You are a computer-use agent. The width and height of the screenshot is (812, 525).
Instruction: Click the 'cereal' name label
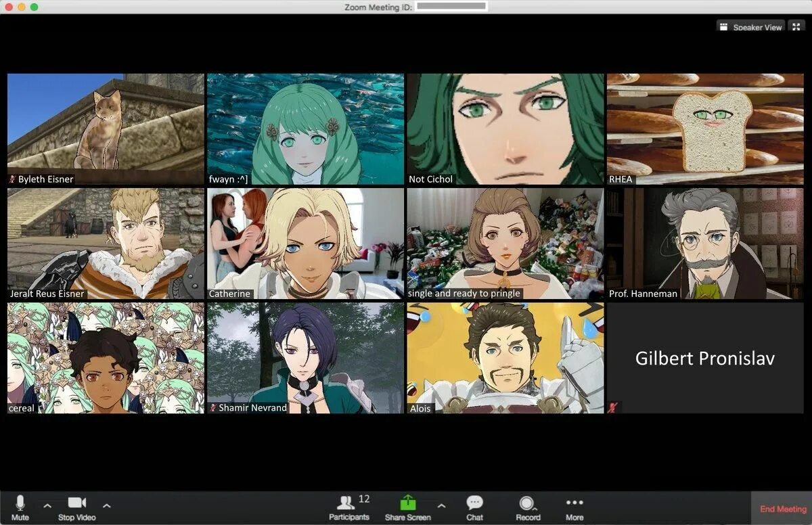point(22,408)
